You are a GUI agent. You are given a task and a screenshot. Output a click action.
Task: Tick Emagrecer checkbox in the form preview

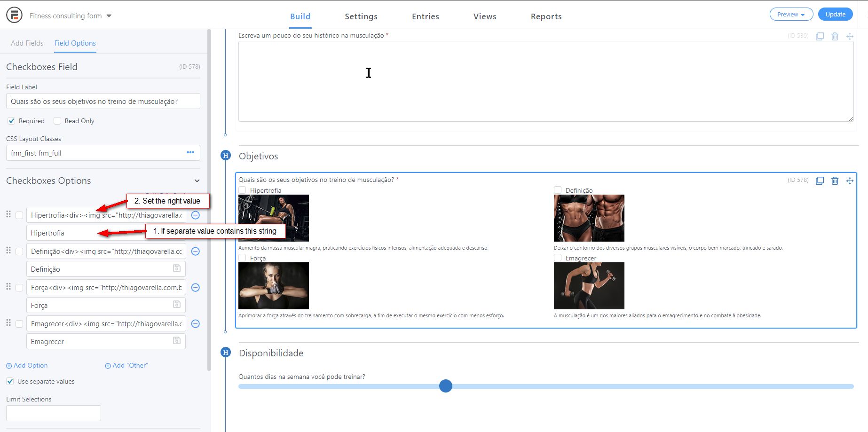(x=558, y=258)
